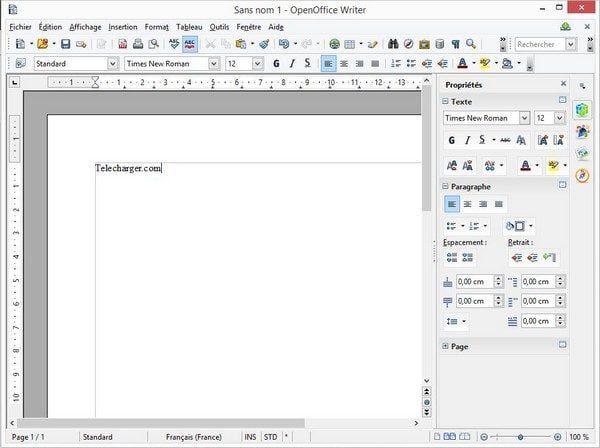The width and height of the screenshot is (600, 448).
Task: Open the Standard paragraph style dropdown
Action: pyautogui.click(x=111, y=63)
